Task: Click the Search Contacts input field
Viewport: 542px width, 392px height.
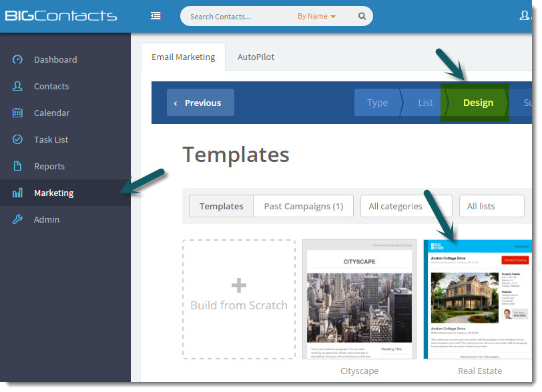Action: coord(238,16)
